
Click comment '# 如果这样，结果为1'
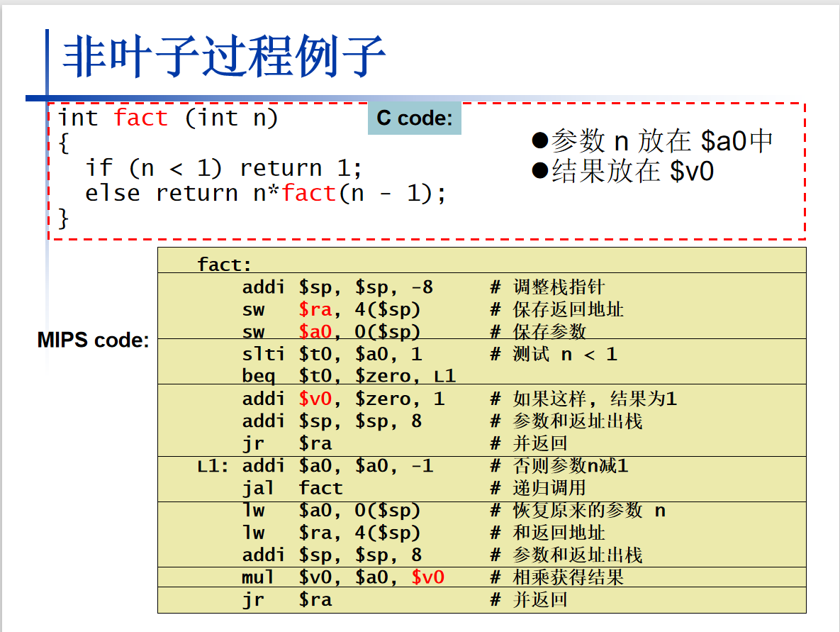click(584, 399)
